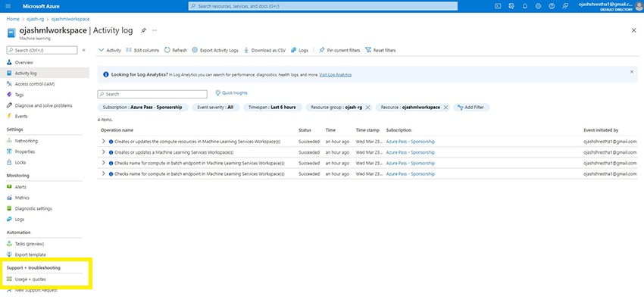Go to ojashmlworkspace breadcrumb

point(70,19)
